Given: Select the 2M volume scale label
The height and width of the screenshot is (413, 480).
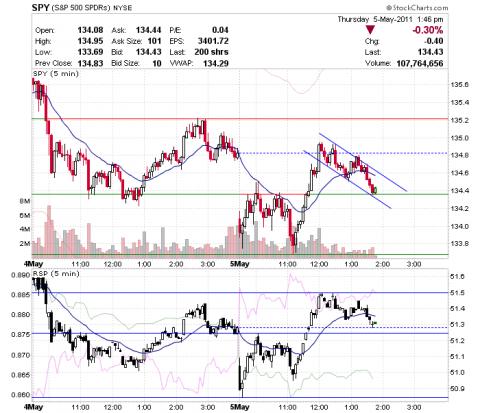Looking at the screenshot, I should click(x=25, y=244).
